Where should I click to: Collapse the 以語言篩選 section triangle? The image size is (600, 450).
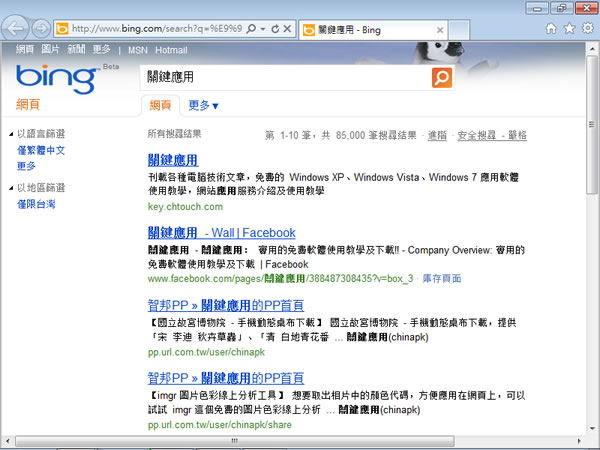coord(11,134)
